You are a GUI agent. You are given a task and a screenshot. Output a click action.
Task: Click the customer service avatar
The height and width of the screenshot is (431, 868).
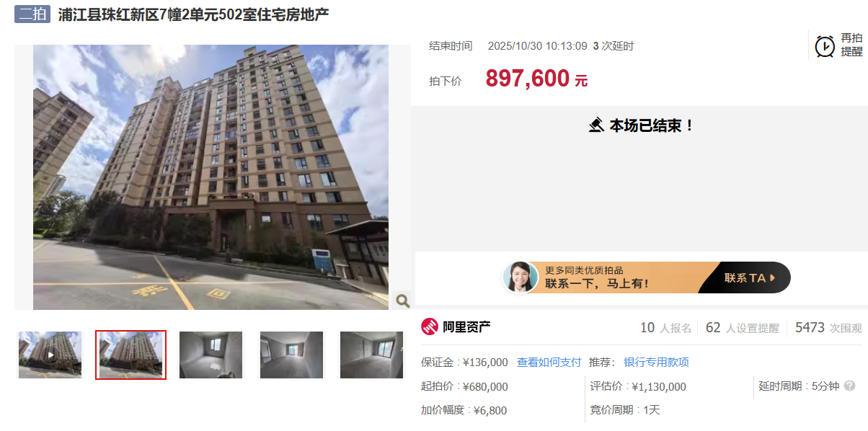pyautogui.click(x=521, y=277)
